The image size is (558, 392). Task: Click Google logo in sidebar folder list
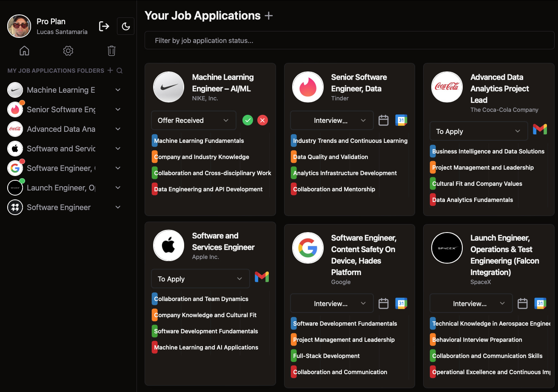point(15,168)
